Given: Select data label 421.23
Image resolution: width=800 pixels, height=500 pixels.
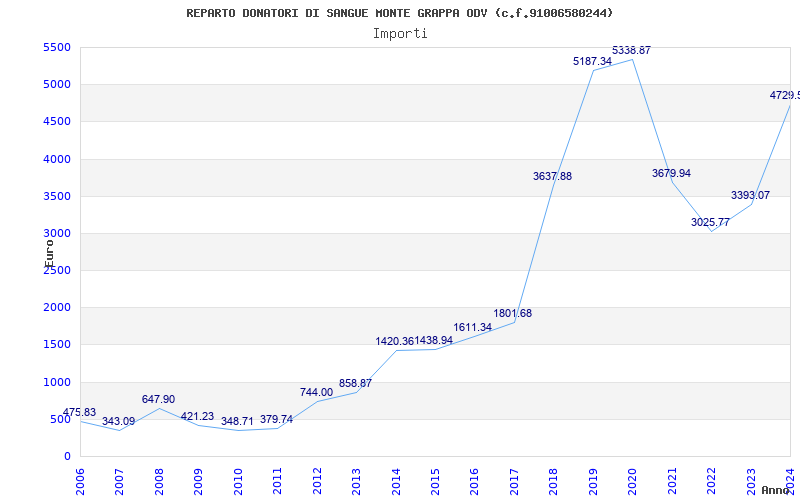Looking at the screenshot, I should pyautogui.click(x=197, y=416).
